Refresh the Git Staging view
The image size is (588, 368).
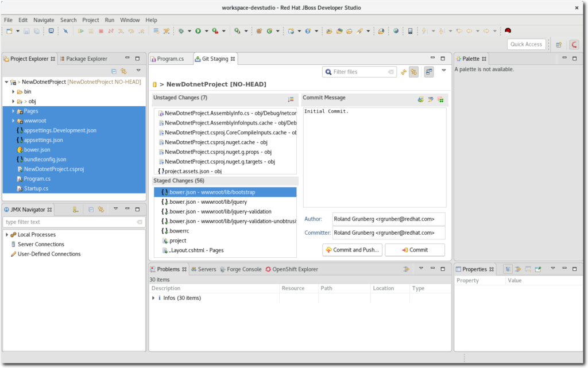click(x=404, y=71)
